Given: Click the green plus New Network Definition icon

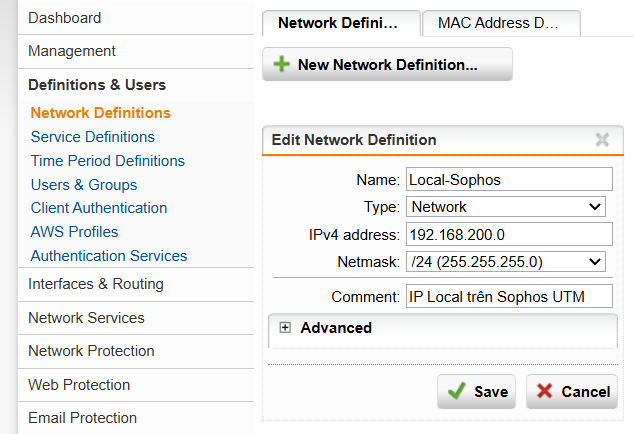Looking at the screenshot, I should (x=281, y=65).
